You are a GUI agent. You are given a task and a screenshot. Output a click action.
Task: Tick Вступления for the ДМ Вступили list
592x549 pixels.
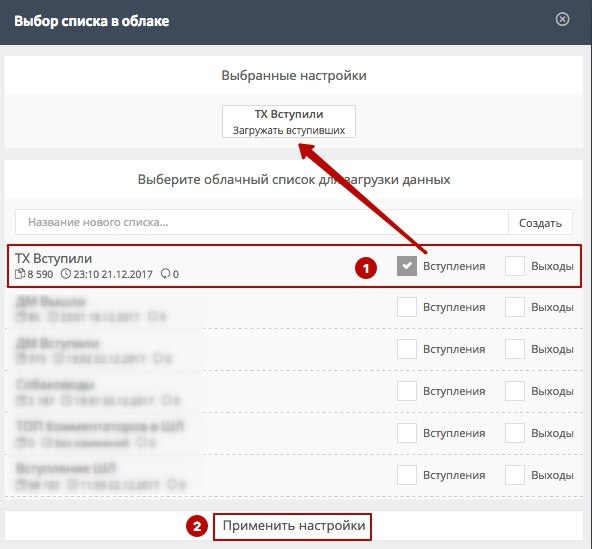tap(407, 349)
